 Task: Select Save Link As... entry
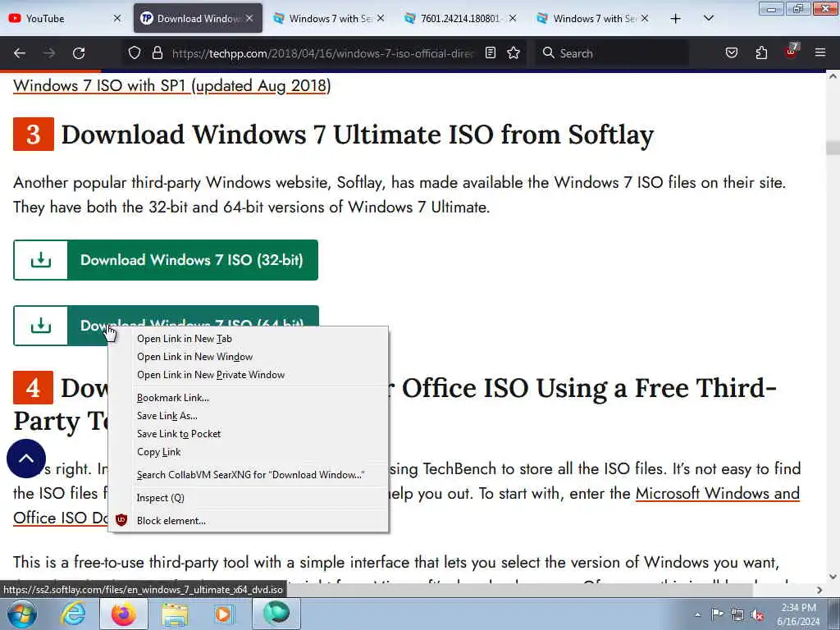248,416
